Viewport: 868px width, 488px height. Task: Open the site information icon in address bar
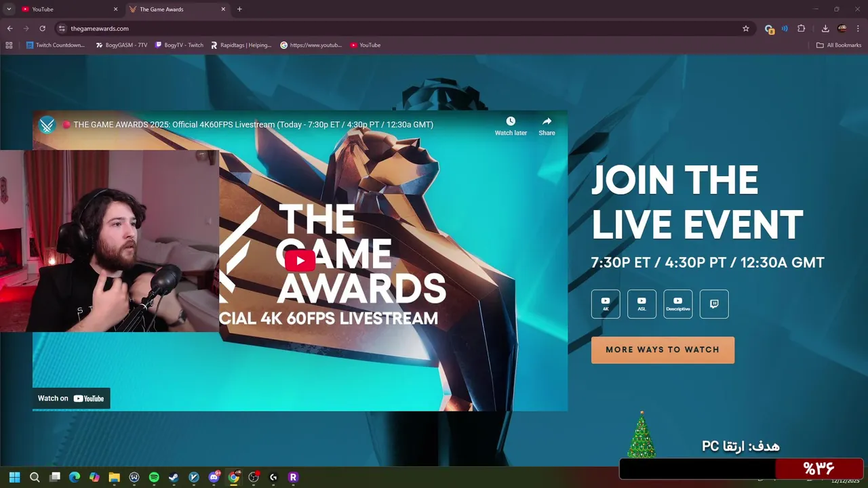(62, 28)
